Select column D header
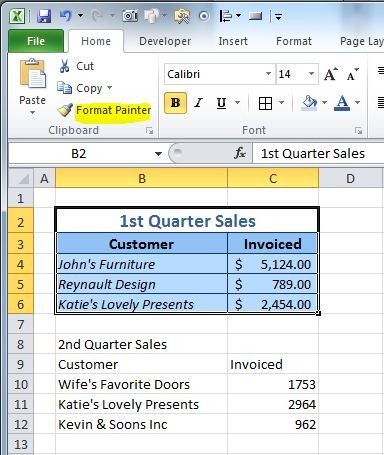 (x=350, y=178)
